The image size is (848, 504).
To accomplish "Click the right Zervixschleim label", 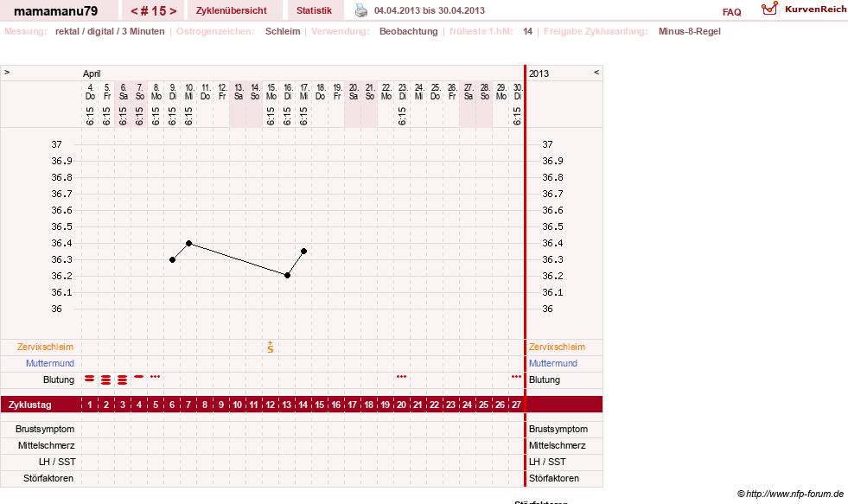I will coord(557,348).
